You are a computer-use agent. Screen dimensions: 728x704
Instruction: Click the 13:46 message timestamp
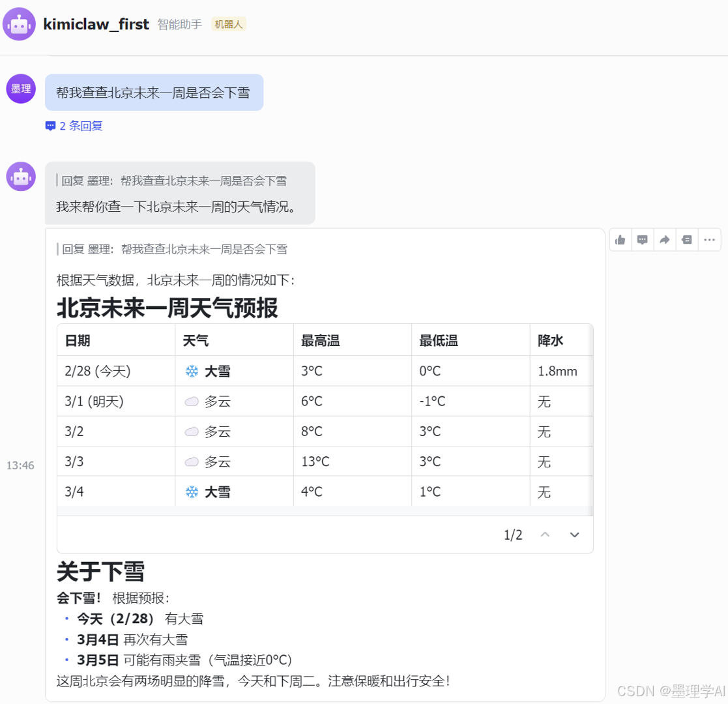20,465
